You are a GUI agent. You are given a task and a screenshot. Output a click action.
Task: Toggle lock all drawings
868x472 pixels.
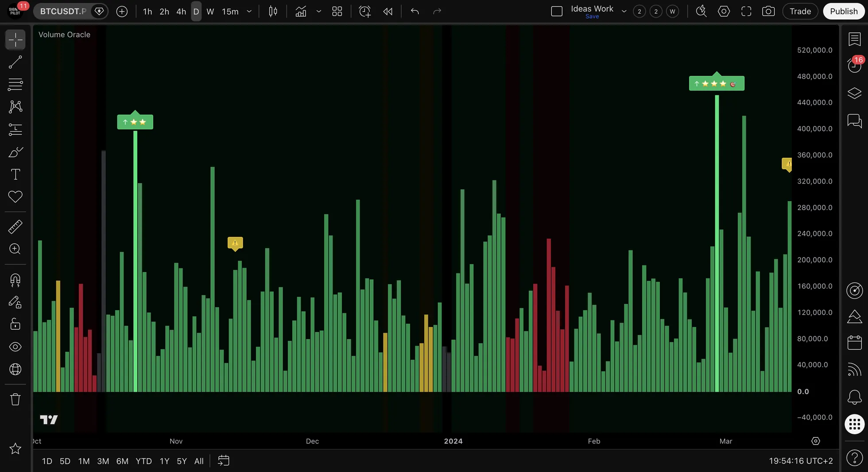pyautogui.click(x=15, y=324)
